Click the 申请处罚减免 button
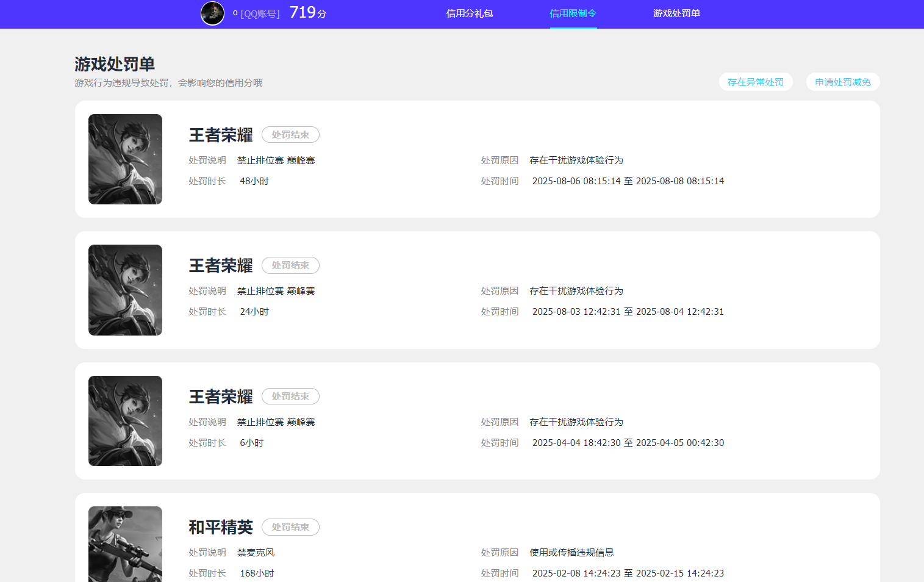924x582 pixels. 843,81
